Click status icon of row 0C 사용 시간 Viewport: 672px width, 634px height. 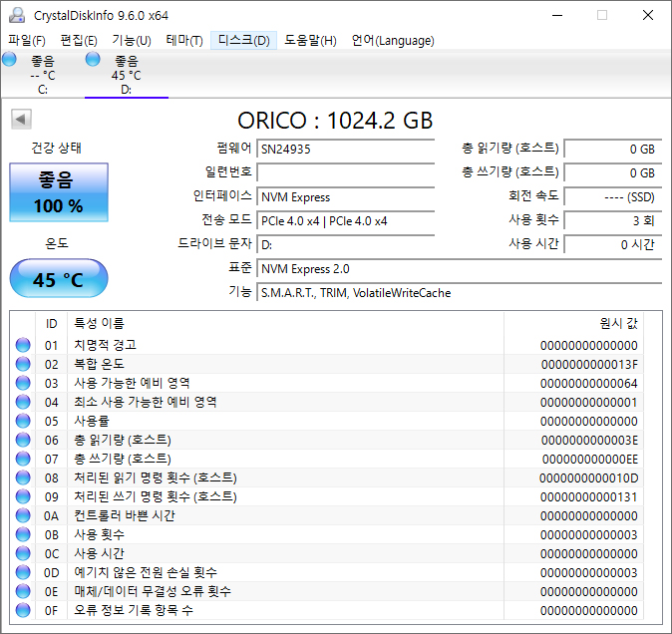(23, 553)
